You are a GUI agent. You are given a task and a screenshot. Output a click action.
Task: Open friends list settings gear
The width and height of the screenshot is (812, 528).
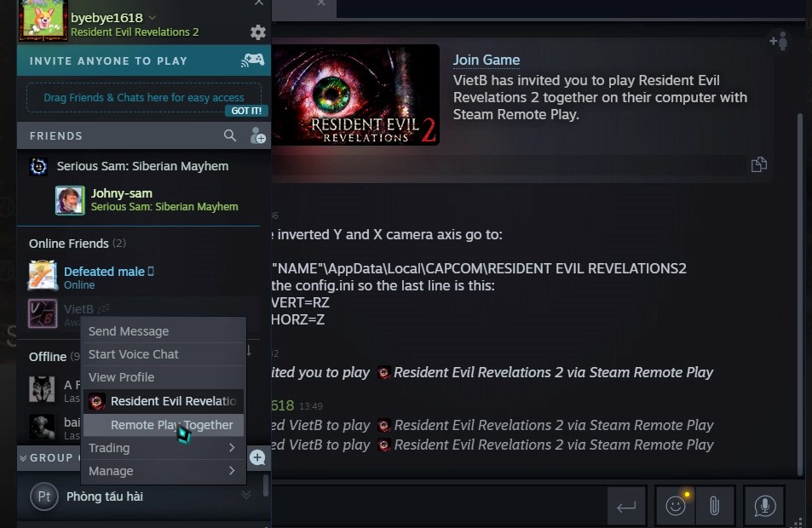(258, 32)
